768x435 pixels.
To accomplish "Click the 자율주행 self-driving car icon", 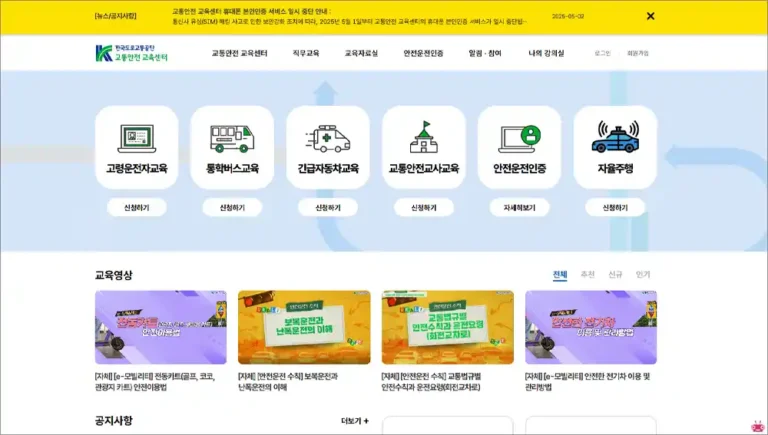I will 615,137.
